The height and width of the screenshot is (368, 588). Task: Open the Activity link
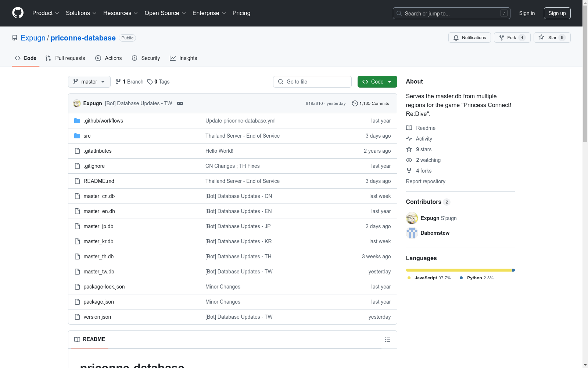click(419, 139)
